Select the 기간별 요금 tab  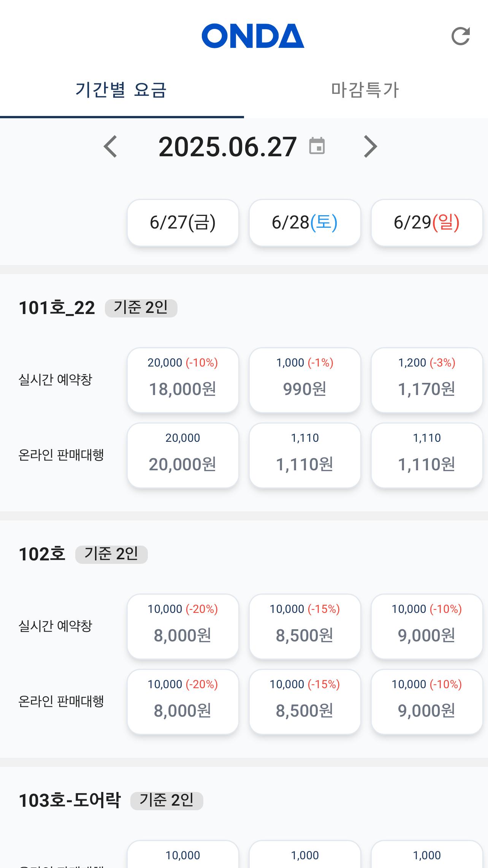pos(121,90)
